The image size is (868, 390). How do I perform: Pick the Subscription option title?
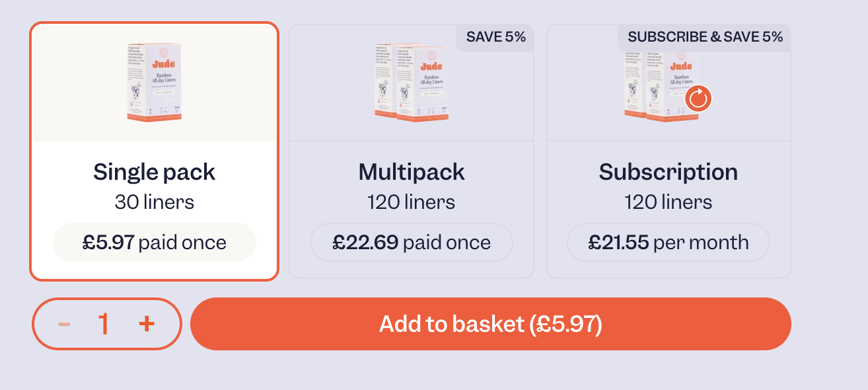668,172
